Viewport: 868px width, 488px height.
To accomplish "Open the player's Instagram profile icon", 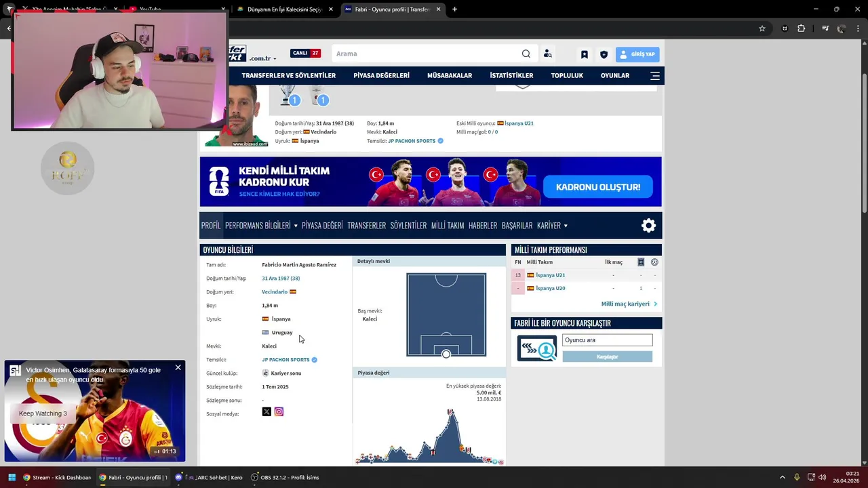I will tap(279, 411).
